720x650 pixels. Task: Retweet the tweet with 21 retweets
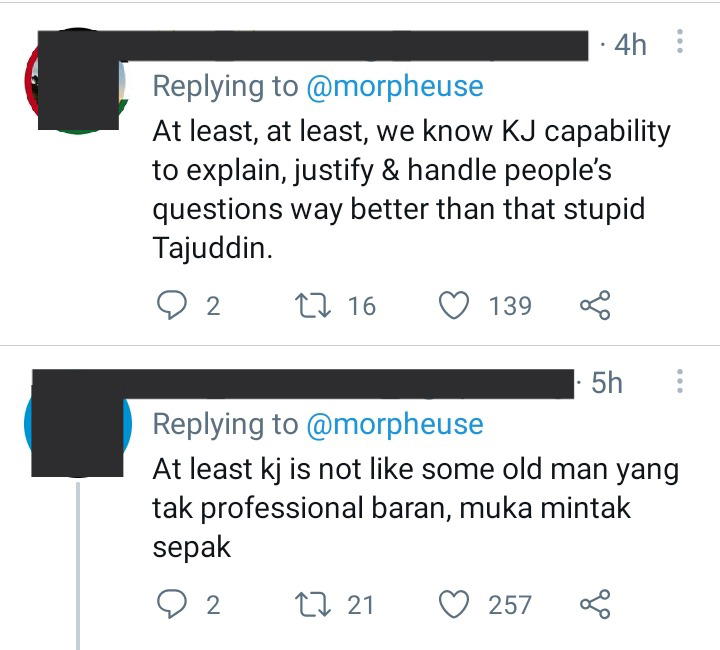click(x=313, y=605)
